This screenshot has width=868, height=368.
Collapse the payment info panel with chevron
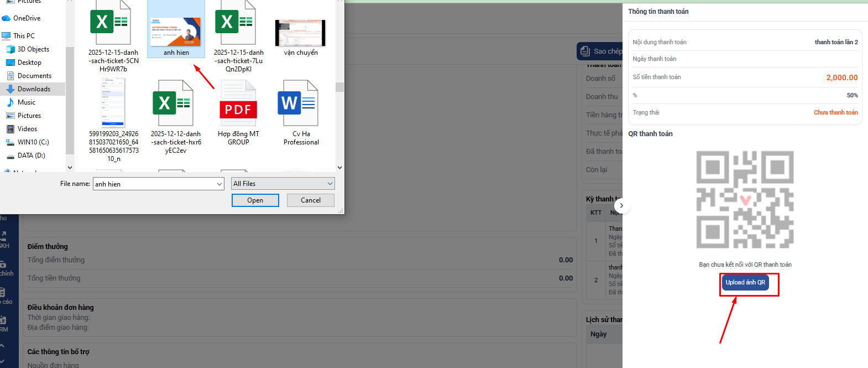coord(621,206)
